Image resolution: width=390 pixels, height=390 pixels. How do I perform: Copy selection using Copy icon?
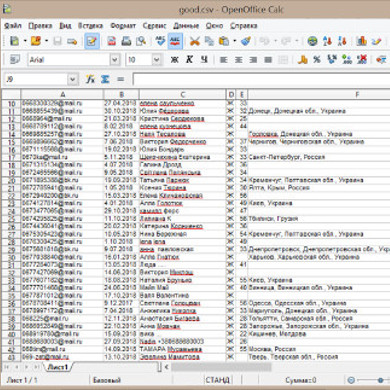point(209,41)
